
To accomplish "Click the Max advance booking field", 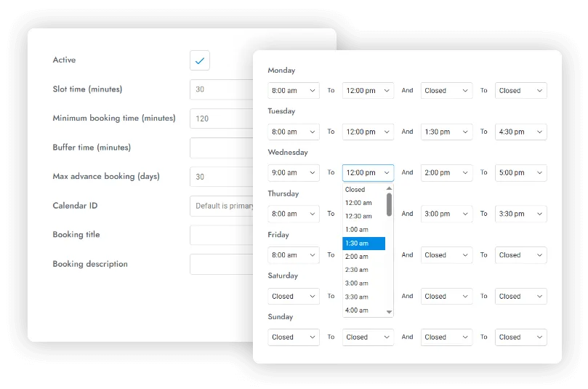I will [221, 177].
